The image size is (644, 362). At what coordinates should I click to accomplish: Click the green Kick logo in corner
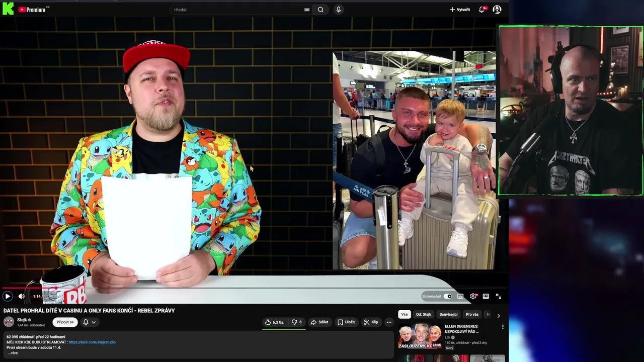pos(8,9)
